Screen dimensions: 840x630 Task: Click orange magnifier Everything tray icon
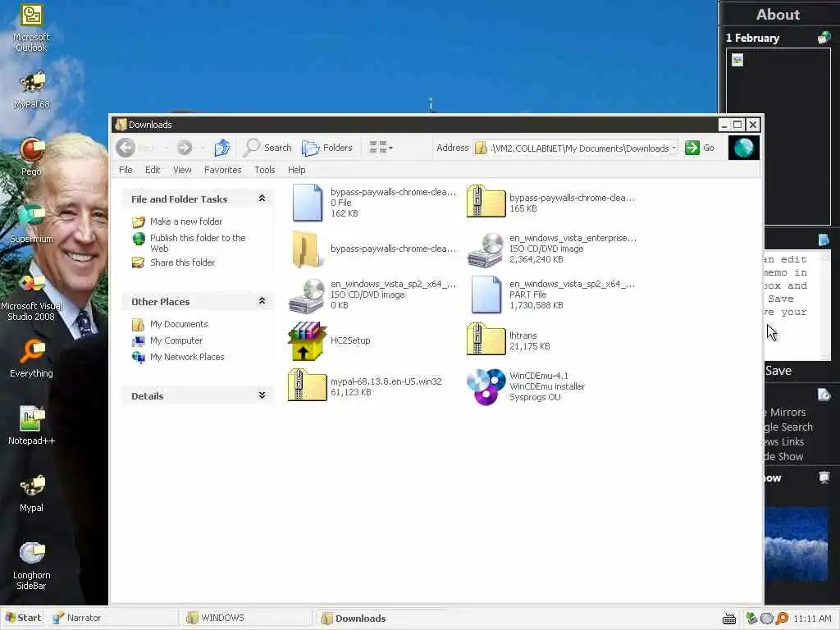782,619
